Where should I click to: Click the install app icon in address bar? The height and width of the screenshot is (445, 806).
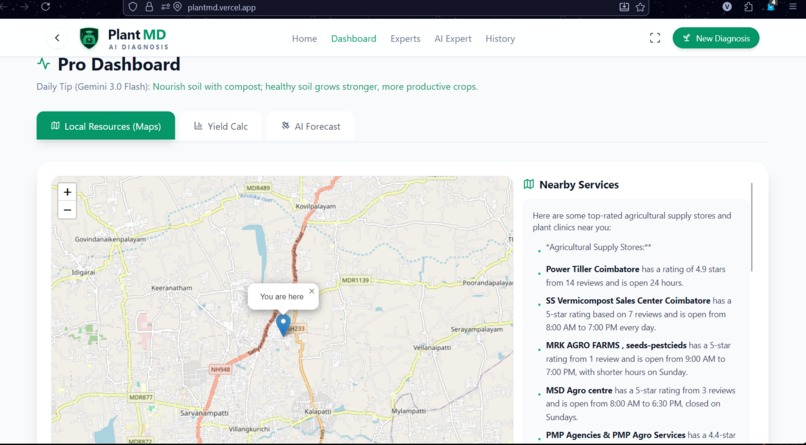624,7
